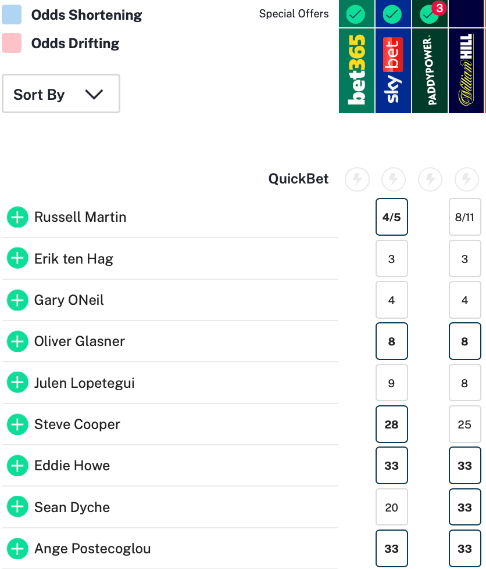The height and width of the screenshot is (569, 486).
Task: Click the William Hill logo
Action: [x=467, y=70]
